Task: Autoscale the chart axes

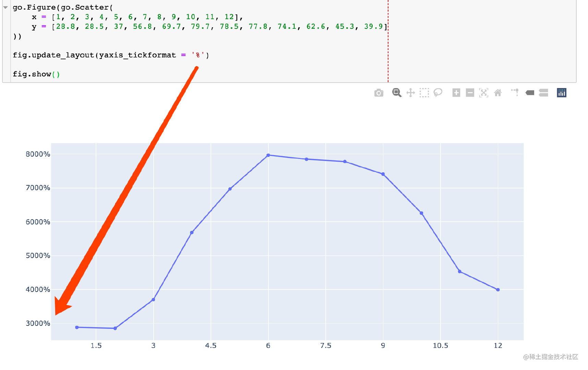Action: pyautogui.click(x=483, y=92)
